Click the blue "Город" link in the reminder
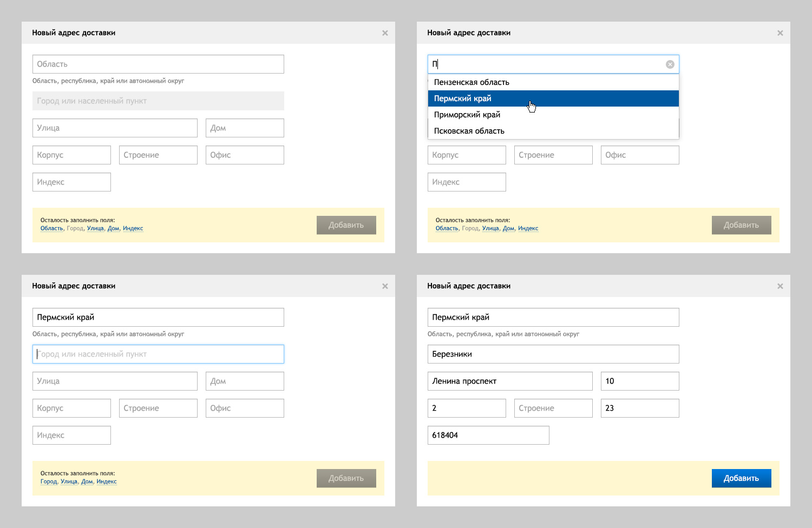The height and width of the screenshot is (528, 812). 49,481
